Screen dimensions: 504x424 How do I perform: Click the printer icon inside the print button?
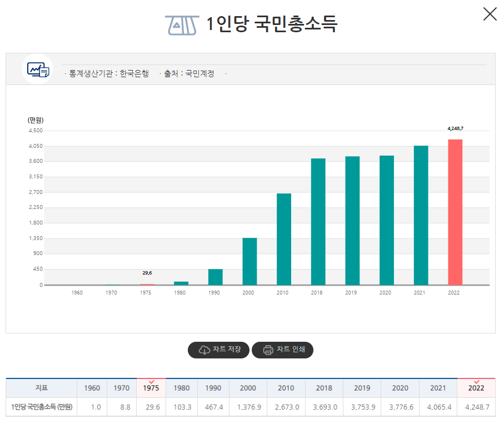267,350
